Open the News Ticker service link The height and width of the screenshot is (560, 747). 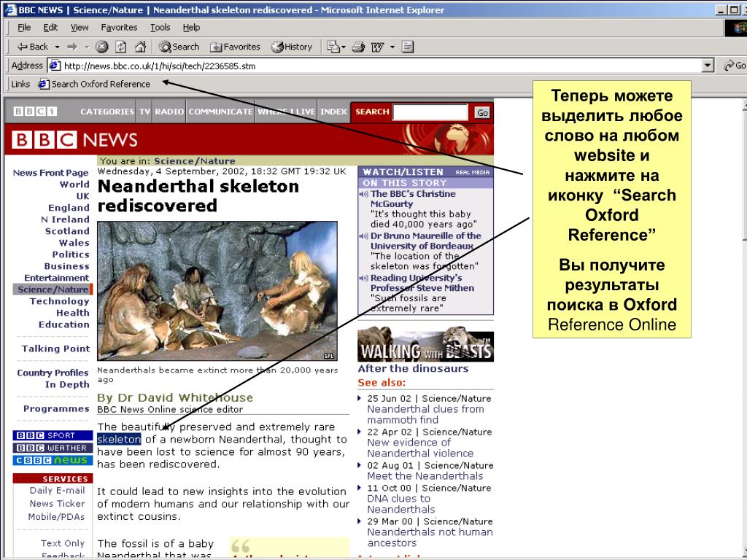click(x=57, y=503)
